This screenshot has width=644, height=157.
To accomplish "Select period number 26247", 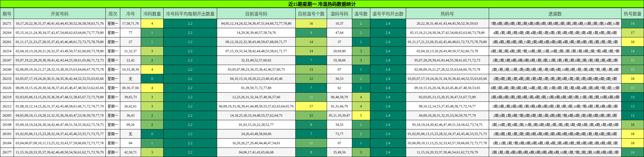I will [x=7, y=60].
